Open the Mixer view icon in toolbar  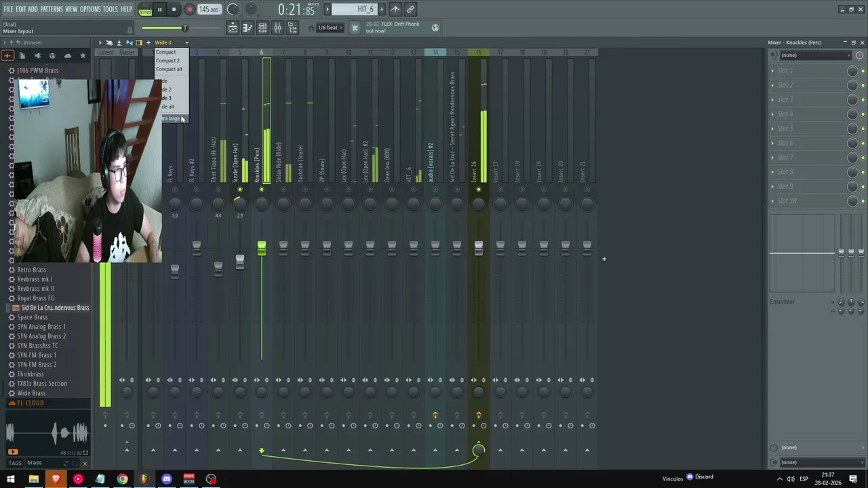(x=277, y=28)
